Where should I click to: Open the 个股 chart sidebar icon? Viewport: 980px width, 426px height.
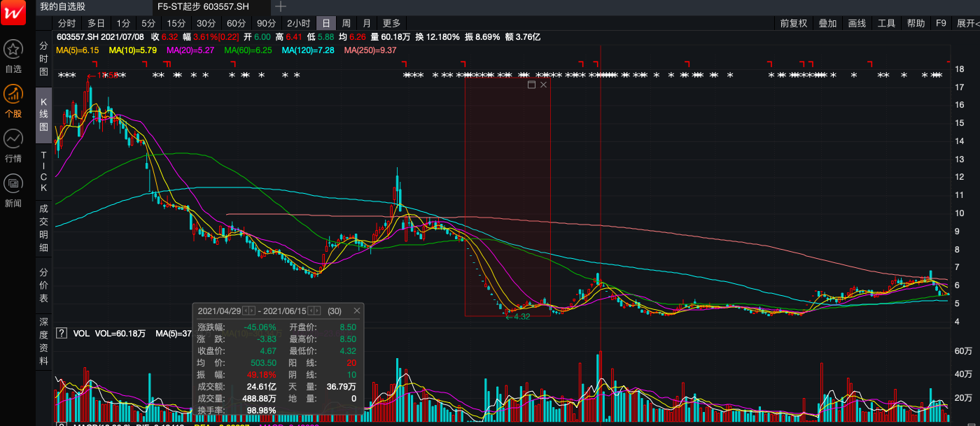pos(13,94)
